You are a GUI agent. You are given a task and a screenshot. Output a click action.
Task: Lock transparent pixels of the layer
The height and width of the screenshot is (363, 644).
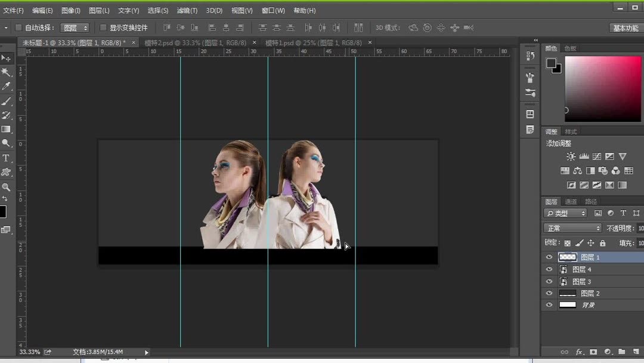[x=567, y=244]
